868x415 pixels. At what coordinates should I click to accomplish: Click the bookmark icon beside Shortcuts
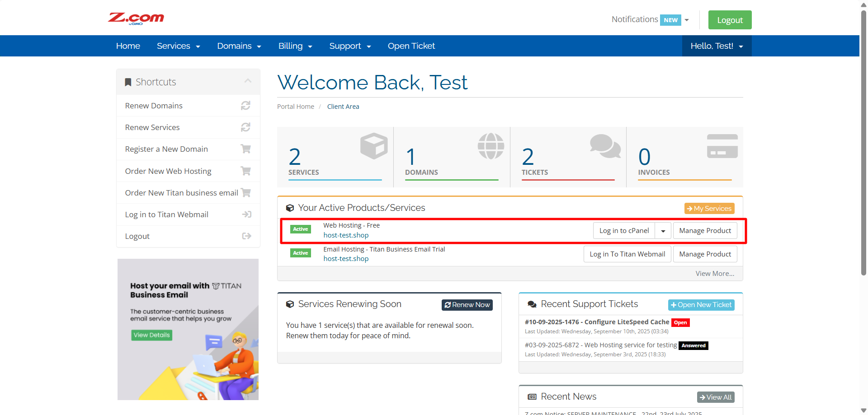128,82
